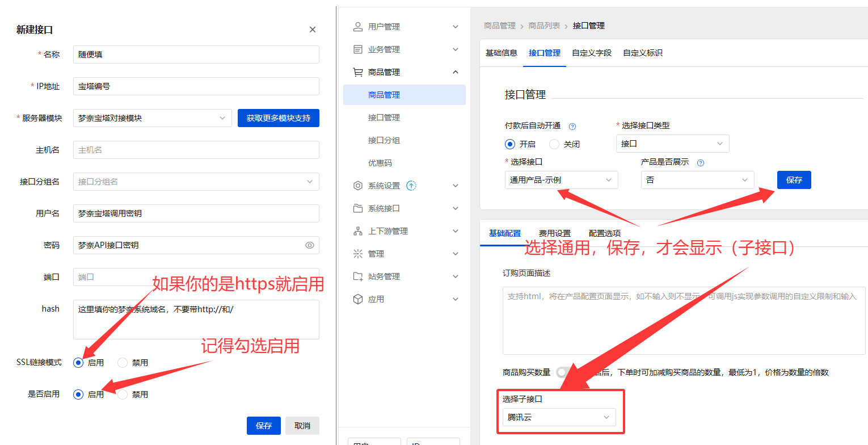This screenshot has width=868, height=445.
Task: Click the 业务管理 document icon in sidebar
Action: (357, 49)
